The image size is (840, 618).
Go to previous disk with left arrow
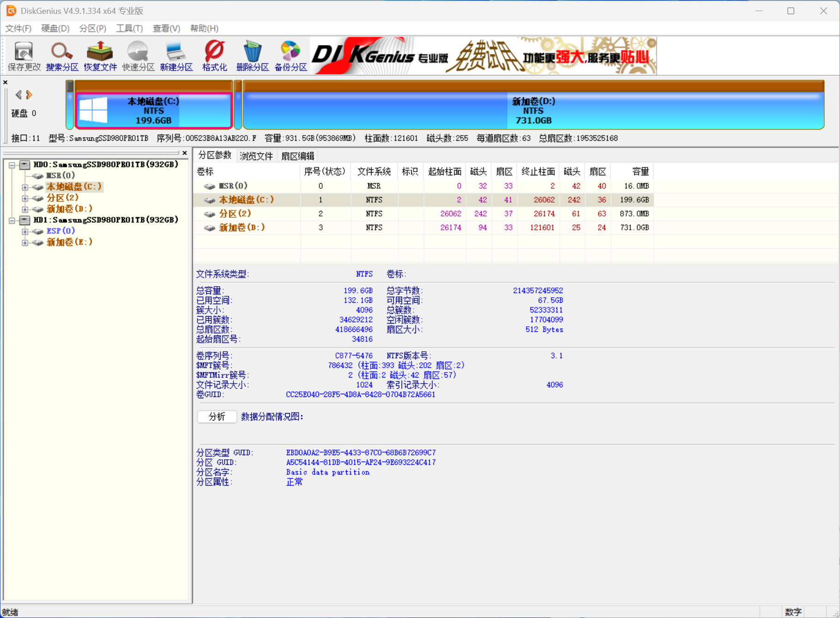tap(18, 95)
